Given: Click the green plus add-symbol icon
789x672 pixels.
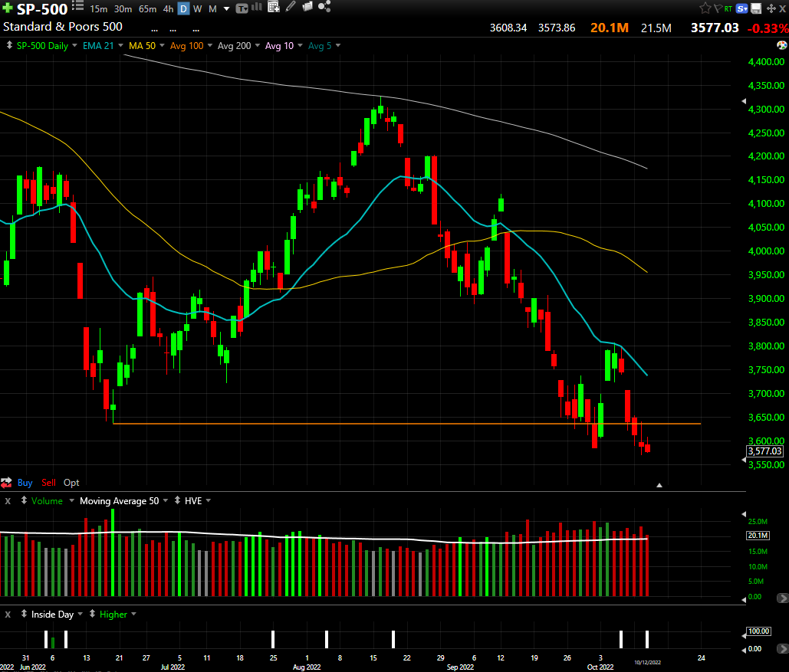Looking at the screenshot, I should tap(8, 8).
